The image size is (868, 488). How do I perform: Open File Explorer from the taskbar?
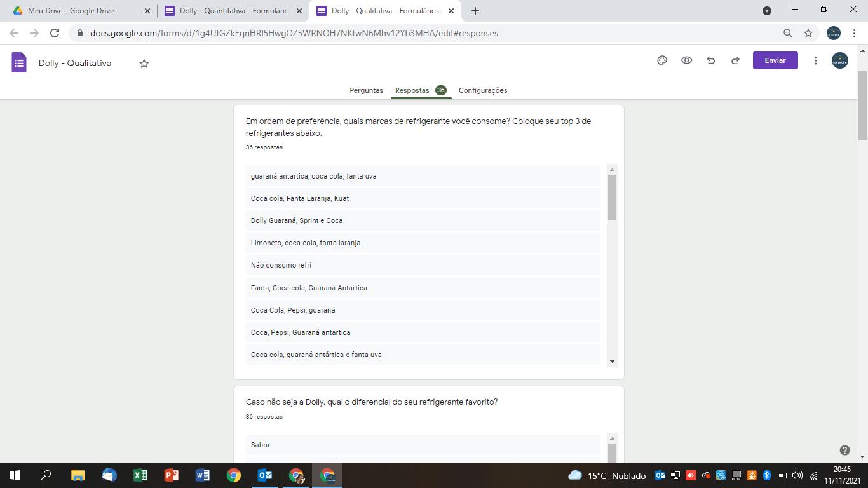click(78, 475)
